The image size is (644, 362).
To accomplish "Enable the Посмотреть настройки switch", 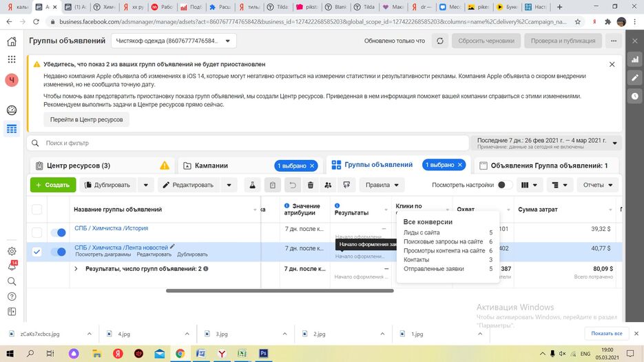I will tap(505, 185).
